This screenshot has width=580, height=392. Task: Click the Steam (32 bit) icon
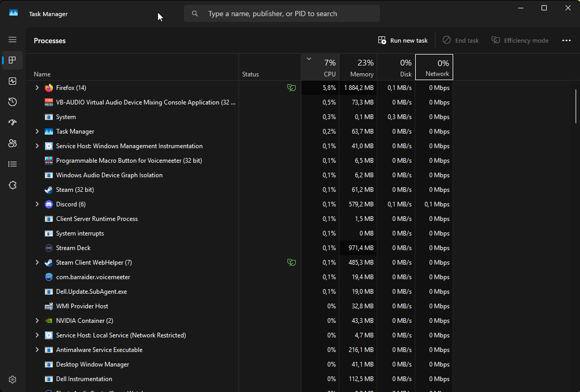coord(49,190)
